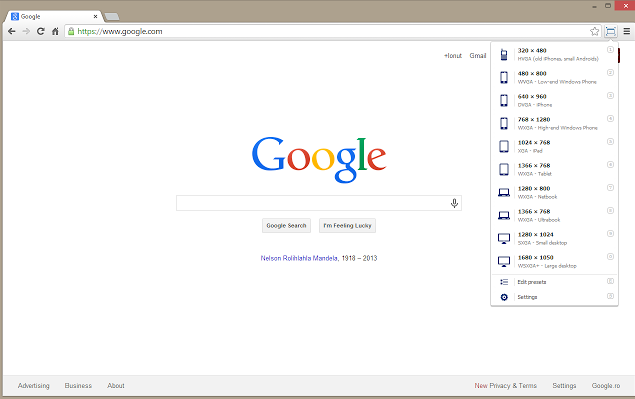This screenshot has width=635, height=399.
Task: Reload the current page
Action: pyautogui.click(x=40, y=31)
